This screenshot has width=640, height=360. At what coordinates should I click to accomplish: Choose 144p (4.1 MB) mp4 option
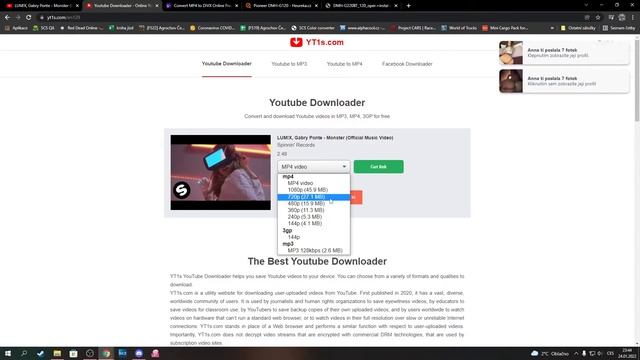coord(313,224)
